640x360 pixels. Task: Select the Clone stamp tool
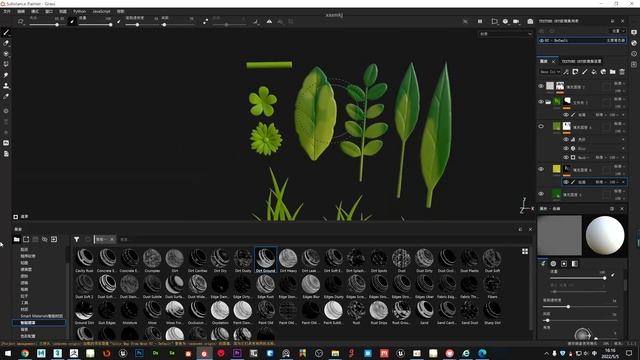tap(6, 86)
